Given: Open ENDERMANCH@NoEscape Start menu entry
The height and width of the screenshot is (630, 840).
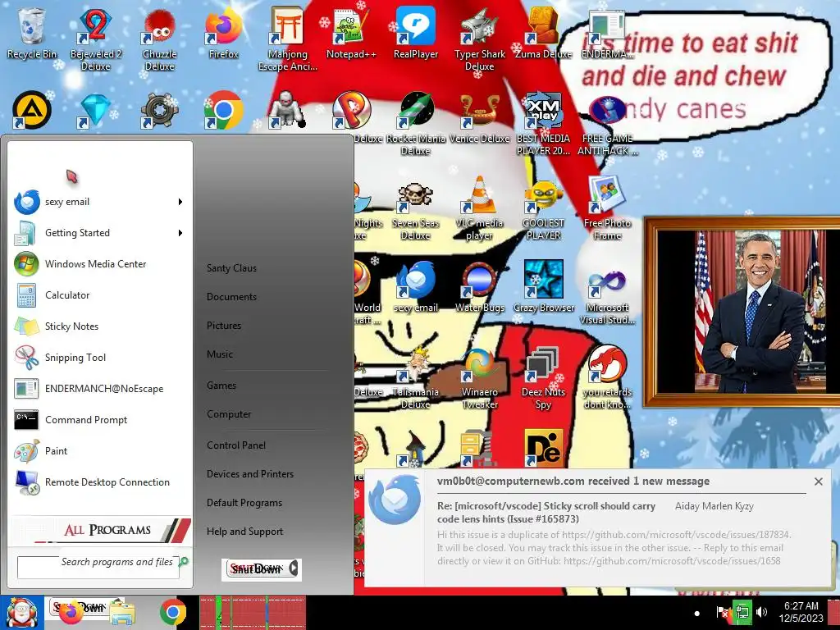Looking at the screenshot, I should pyautogui.click(x=99, y=388).
